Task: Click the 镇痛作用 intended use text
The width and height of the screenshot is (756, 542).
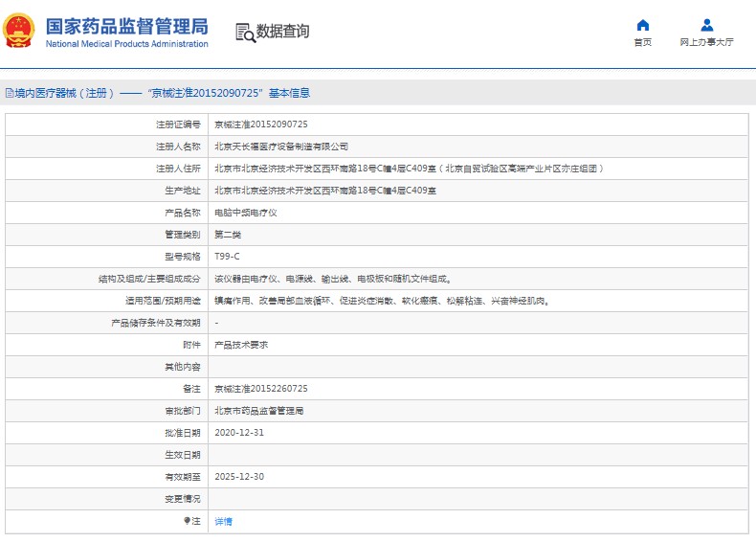Action: (383, 301)
